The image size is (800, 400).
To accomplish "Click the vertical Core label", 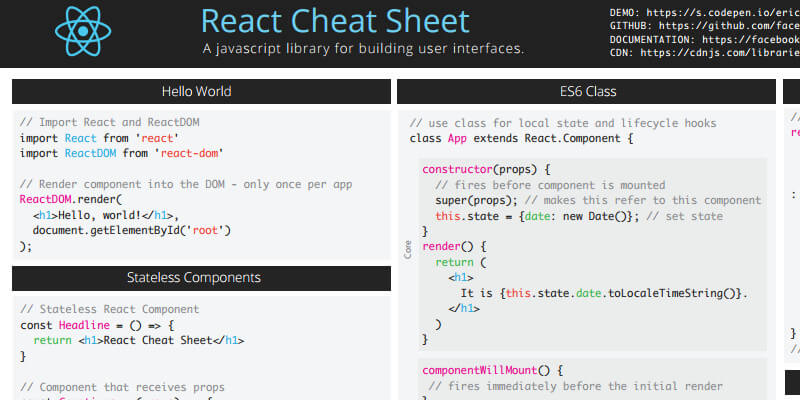I will tap(408, 249).
